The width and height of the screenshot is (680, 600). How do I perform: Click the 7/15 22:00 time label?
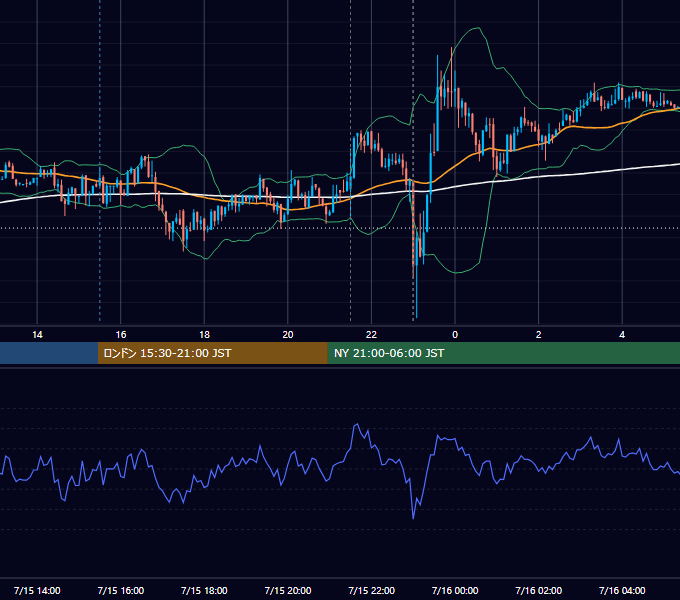point(372,590)
